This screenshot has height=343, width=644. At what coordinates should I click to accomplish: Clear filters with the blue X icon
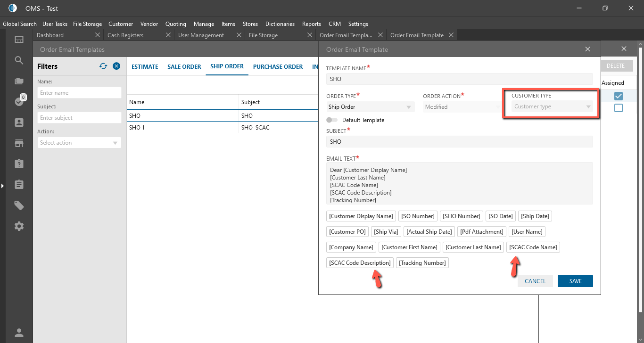(x=116, y=66)
